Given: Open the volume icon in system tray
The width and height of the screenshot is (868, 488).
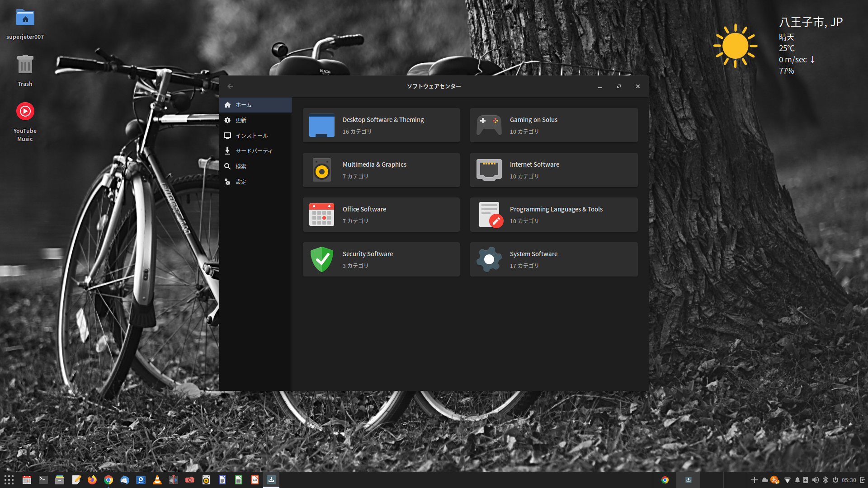Looking at the screenshot, I should coord(815,480).
